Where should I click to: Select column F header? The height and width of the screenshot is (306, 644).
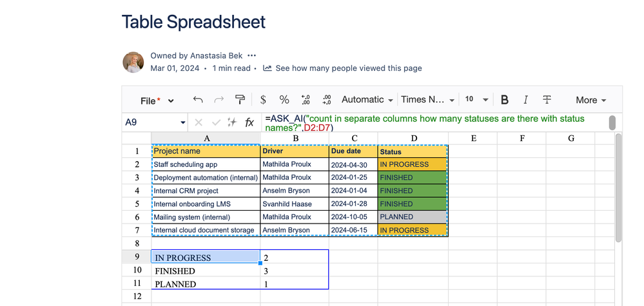pyautogui.click(x=522, y=139)
